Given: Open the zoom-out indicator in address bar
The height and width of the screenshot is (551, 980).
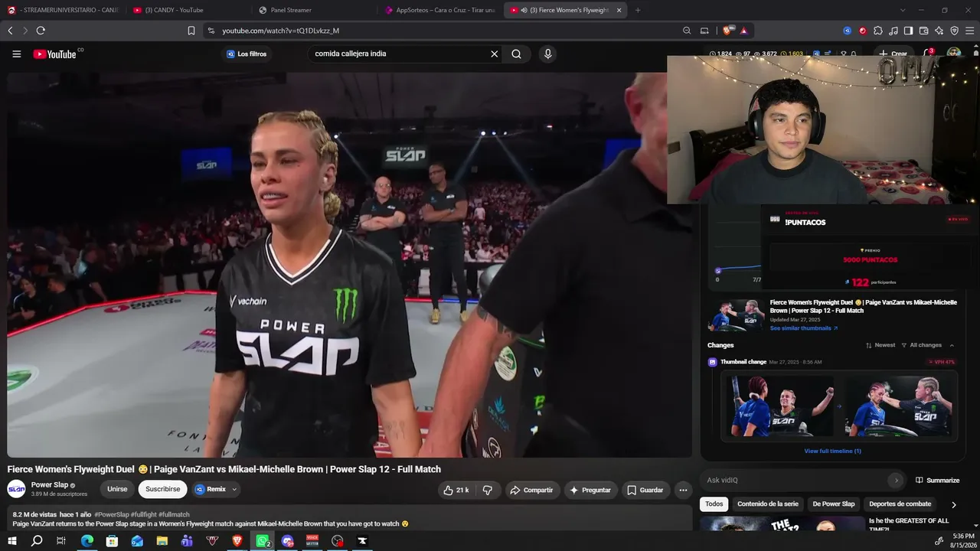Looking at the screenshot, I should 687,31.
